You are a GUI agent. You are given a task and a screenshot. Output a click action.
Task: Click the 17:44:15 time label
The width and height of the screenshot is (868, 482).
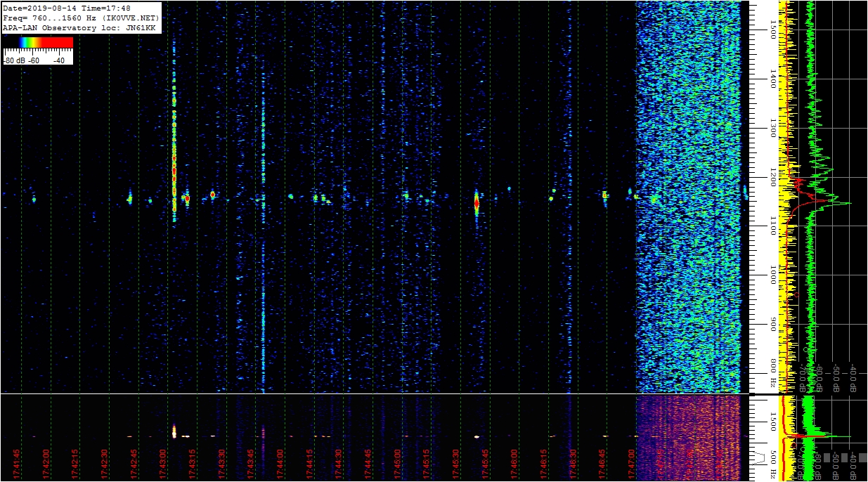point(309,464)
